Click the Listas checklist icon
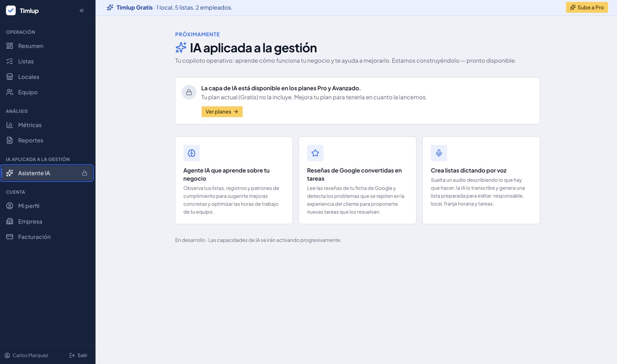Image resolution: width=617 pixels, height=364 pixels. coord(9,61)
